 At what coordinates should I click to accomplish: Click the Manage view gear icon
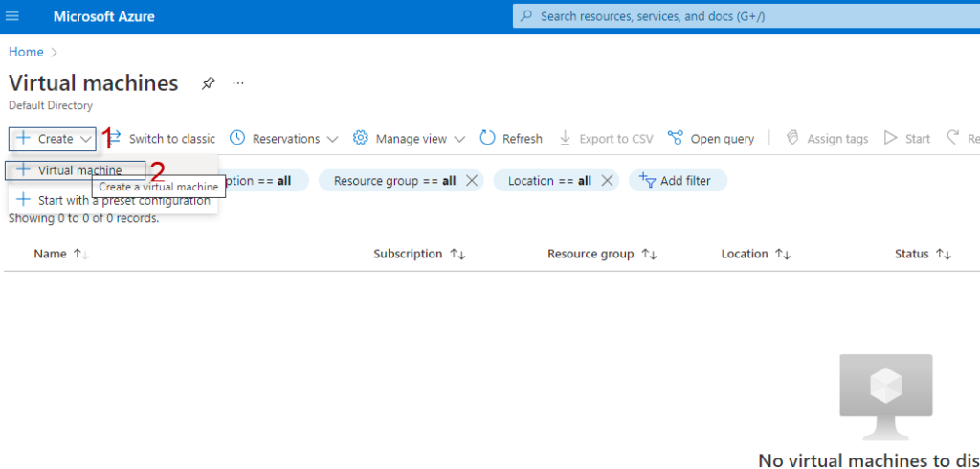coord(361,138)
